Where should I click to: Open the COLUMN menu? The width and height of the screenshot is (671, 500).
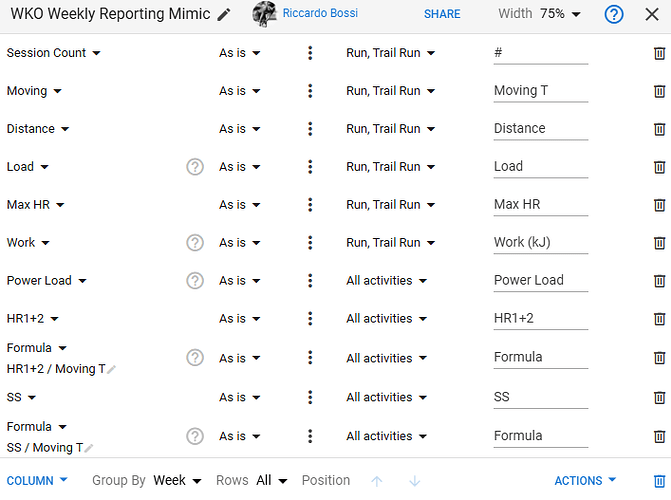coord(37,481)
